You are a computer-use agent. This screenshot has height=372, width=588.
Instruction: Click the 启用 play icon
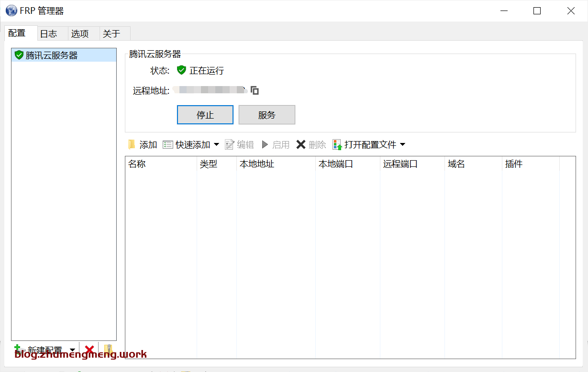click(x=265, y=144)
